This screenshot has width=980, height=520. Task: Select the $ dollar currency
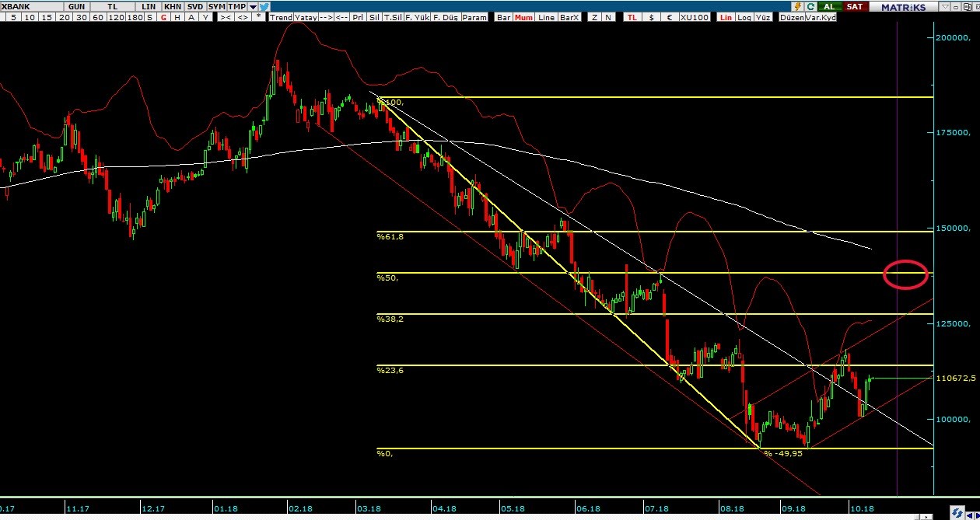coord(651,17)
